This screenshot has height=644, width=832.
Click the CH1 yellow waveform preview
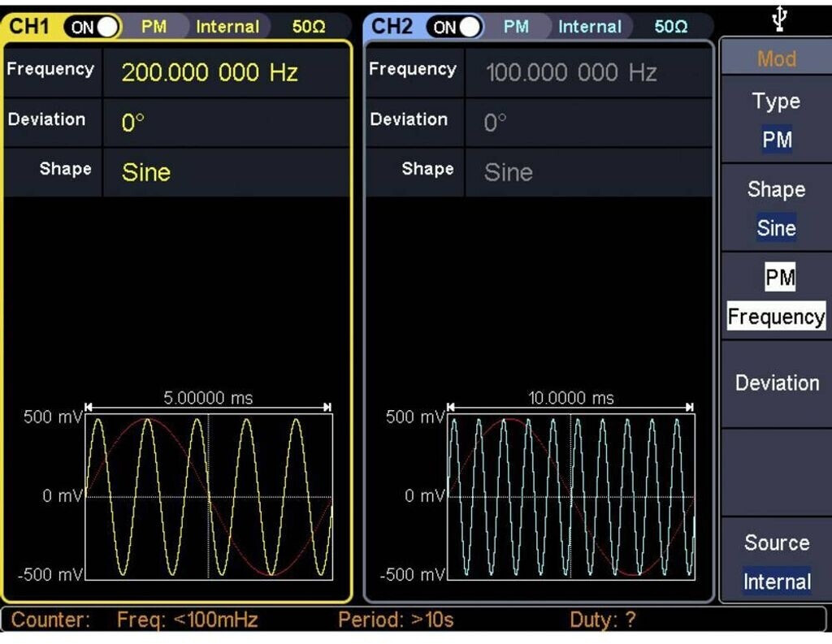(x=209, y=496)
